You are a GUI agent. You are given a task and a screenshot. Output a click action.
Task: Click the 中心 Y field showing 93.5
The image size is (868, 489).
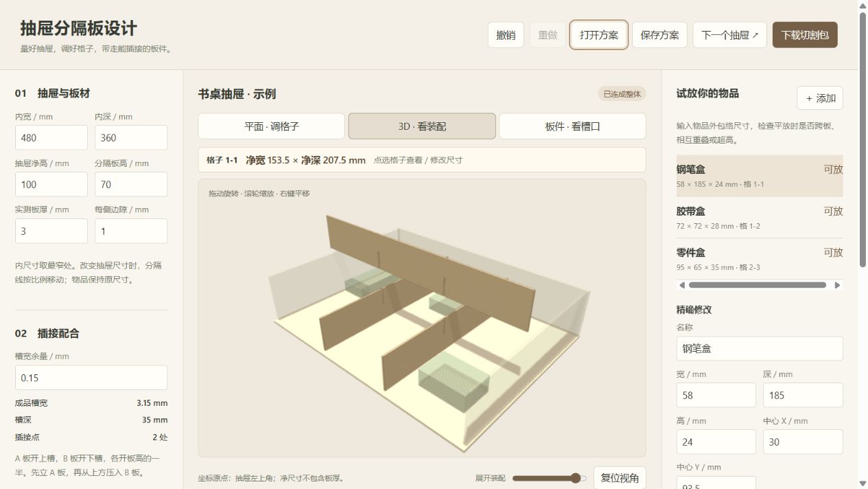[x=716, y=483]
